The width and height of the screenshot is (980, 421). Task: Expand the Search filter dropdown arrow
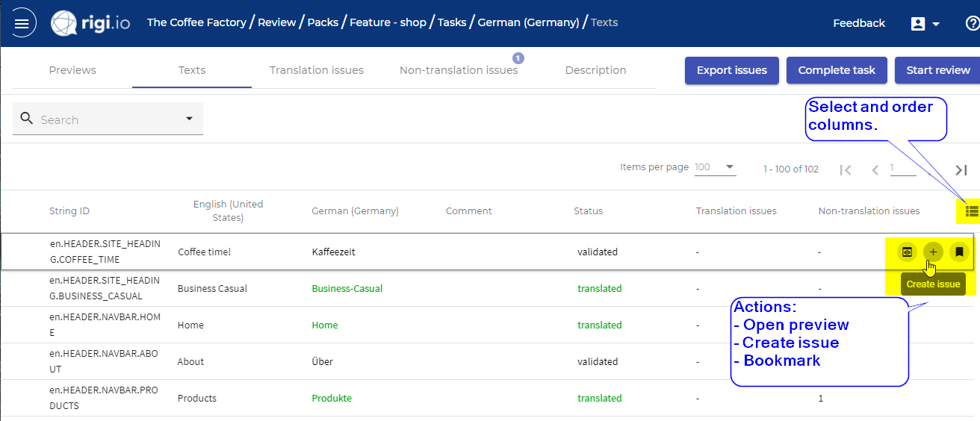[189, 119]
